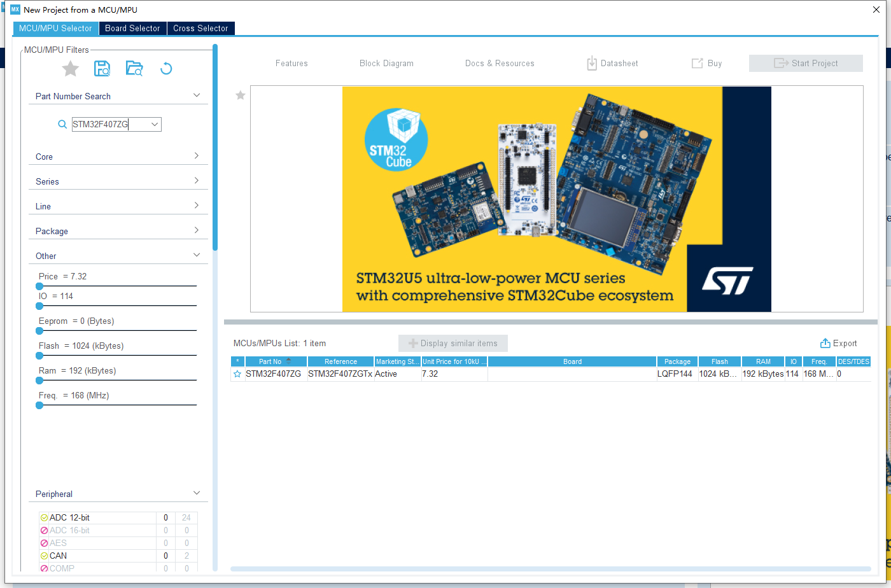Expand the Series filter section
Image resolution: width=891 pixels, height=588 pixels.
[x=197, y=181]
